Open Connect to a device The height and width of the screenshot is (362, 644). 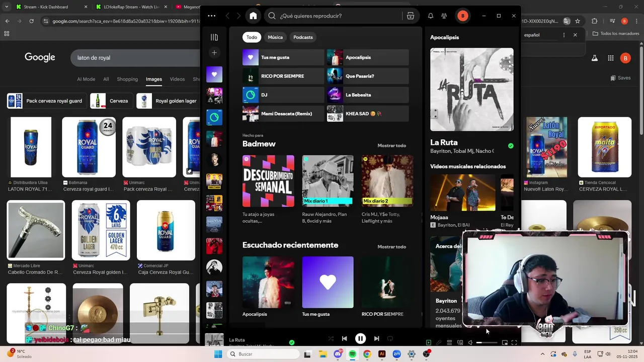click(460, 342)
